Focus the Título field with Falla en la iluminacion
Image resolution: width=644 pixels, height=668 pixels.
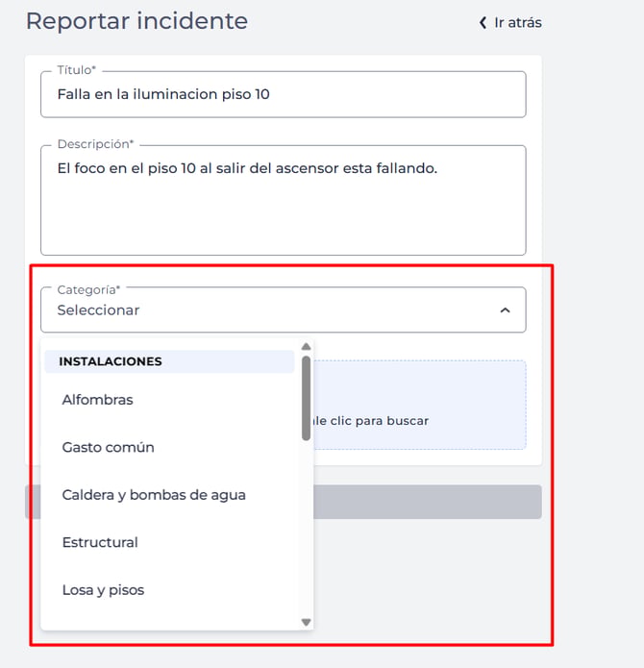(x=284, y=94)
